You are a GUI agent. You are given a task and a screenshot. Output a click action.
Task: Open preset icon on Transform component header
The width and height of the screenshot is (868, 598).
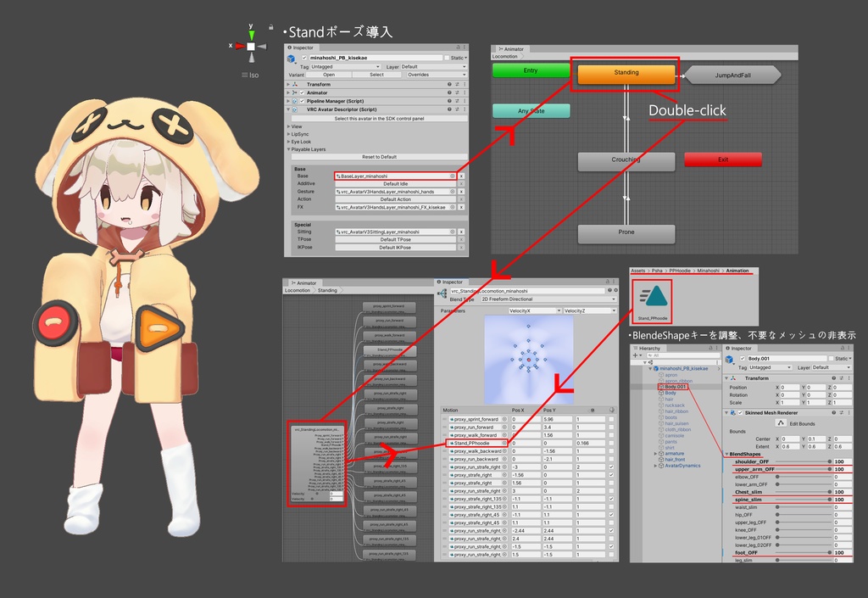tap(457, 85)
